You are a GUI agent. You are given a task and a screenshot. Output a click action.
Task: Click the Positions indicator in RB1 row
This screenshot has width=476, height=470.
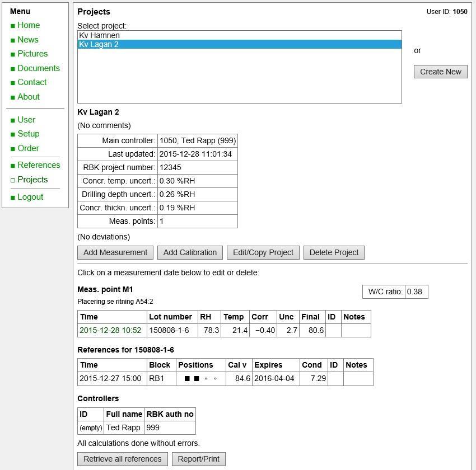click(x=200, y=378)
